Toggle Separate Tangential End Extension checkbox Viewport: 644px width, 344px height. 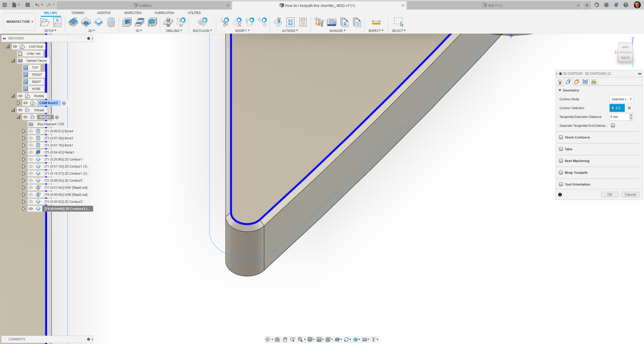[613, 125]
